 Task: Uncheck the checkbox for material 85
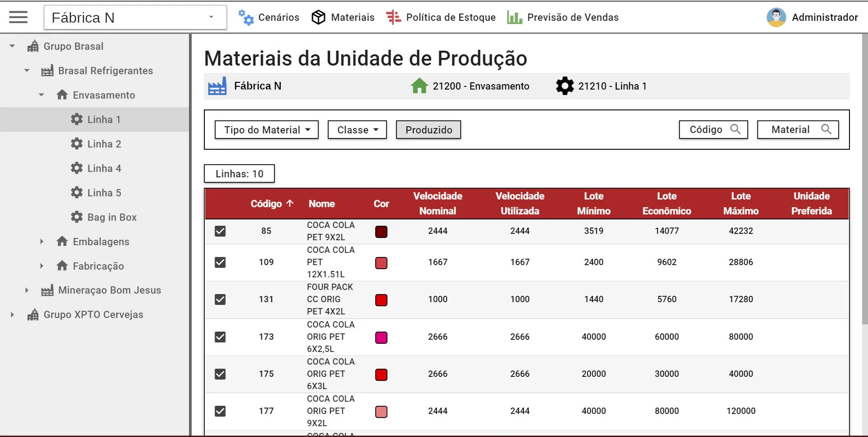[x=220, y=231]
